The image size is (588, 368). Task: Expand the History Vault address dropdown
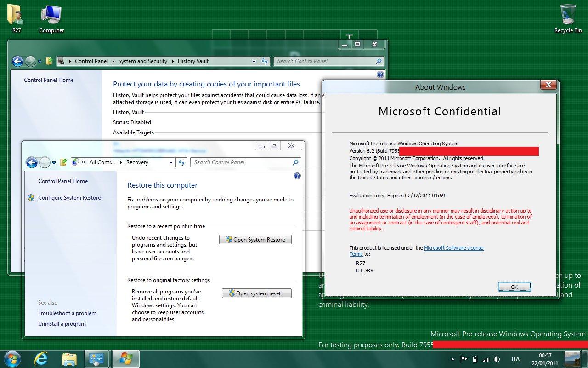pyautogui.click(x=254, y=61)
